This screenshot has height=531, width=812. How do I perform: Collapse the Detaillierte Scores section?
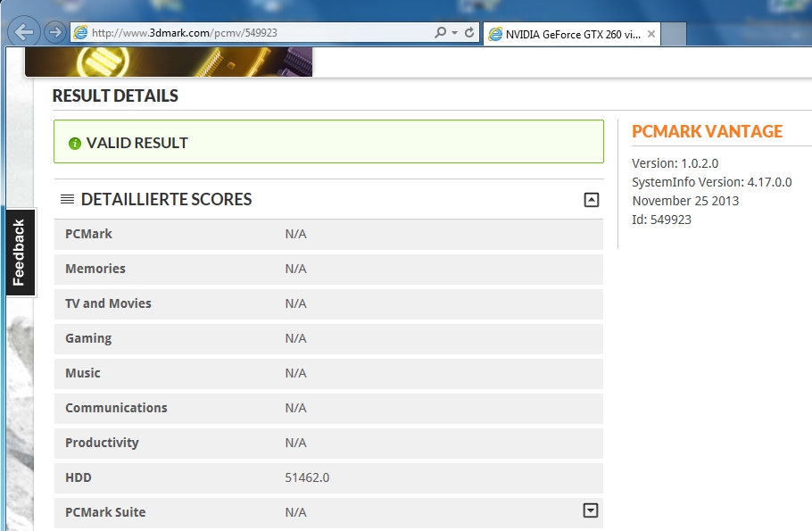[x=592, y=200]
